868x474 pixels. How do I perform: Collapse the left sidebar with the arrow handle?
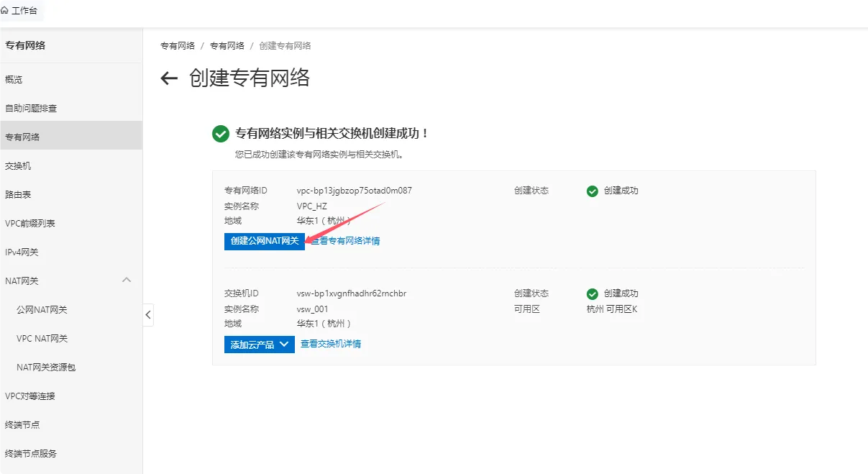(x=148, y=314)
